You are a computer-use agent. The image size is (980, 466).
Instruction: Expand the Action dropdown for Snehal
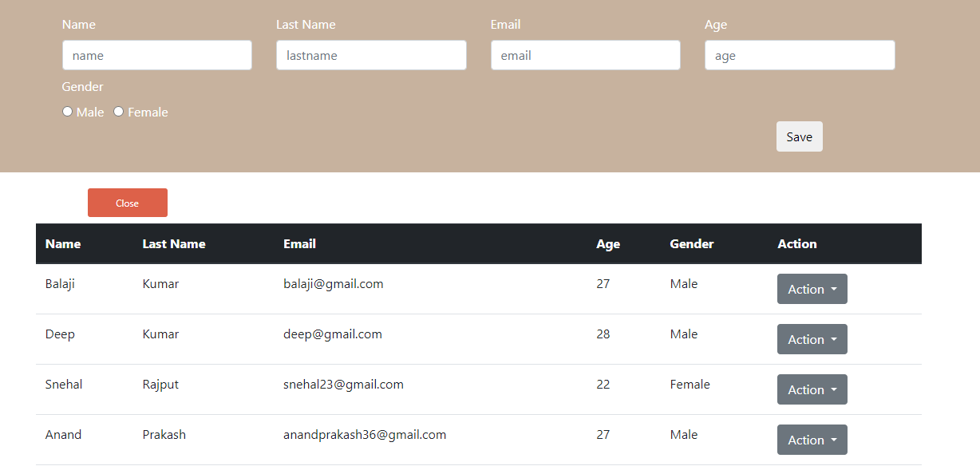click(812, 389)
